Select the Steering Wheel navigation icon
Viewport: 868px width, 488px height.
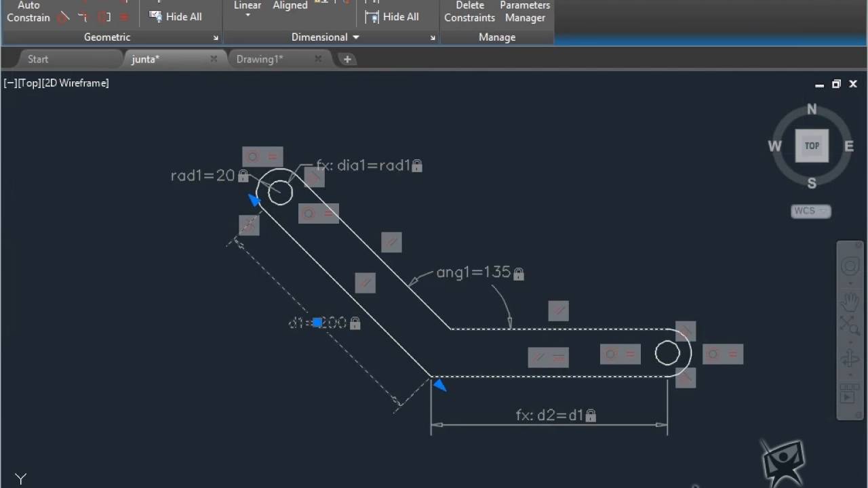click(850, 266)
